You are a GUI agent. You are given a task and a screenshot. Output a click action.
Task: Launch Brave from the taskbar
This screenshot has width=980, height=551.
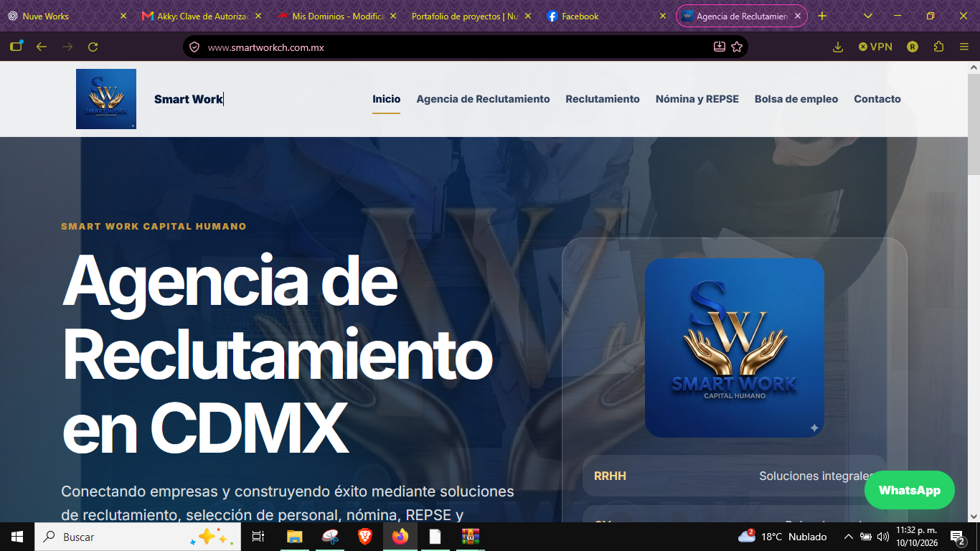(x=365, y=537)
